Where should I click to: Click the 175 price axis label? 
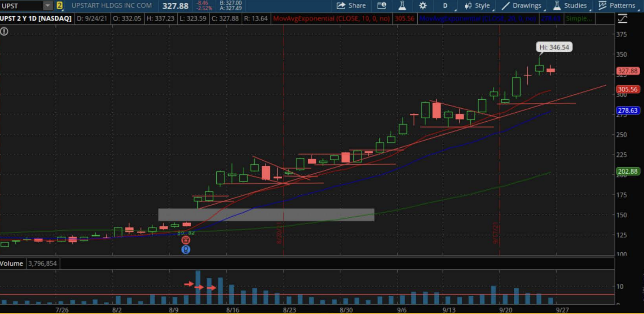[622, 195]
